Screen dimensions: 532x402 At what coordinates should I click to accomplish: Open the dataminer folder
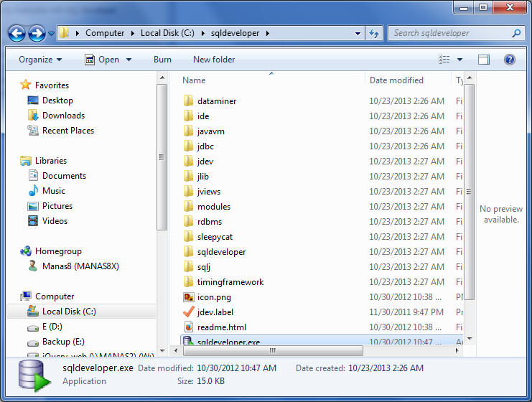click(216, 101)
